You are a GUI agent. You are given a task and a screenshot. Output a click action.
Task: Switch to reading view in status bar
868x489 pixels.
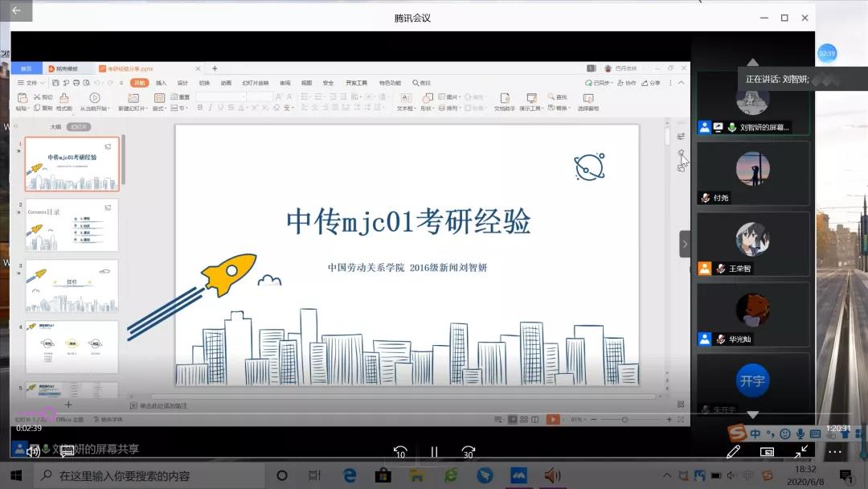tap(534, 419)
